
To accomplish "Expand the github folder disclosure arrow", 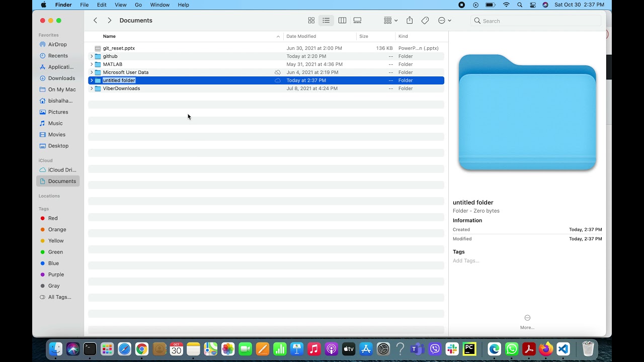I will pyautogui.click(x=92, y=56).
